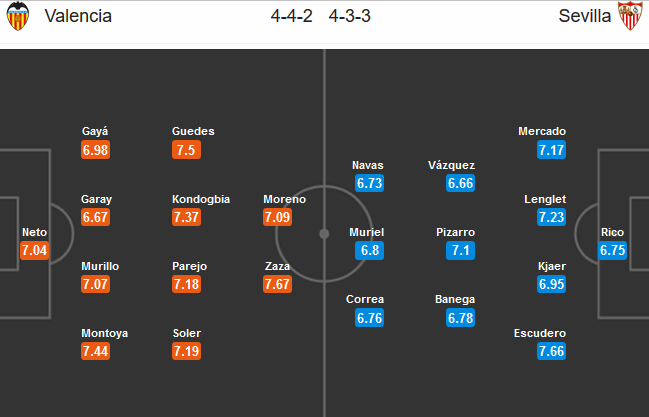Image resolution: width=649 pixels, height=417 pixels.
Task: Select Rico's 6.75 goalkeeper rating
Action: point(612,251)
